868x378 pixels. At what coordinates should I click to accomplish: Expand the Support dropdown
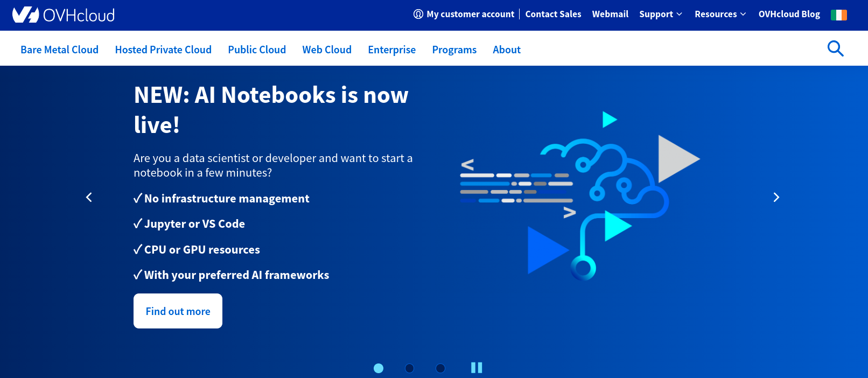coord(661,14)
